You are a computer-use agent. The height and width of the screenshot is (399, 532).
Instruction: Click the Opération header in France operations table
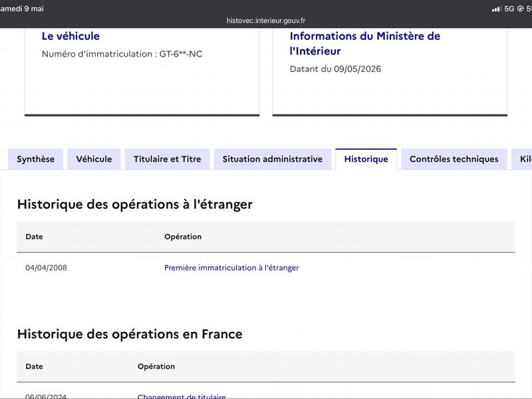point(156,366)
